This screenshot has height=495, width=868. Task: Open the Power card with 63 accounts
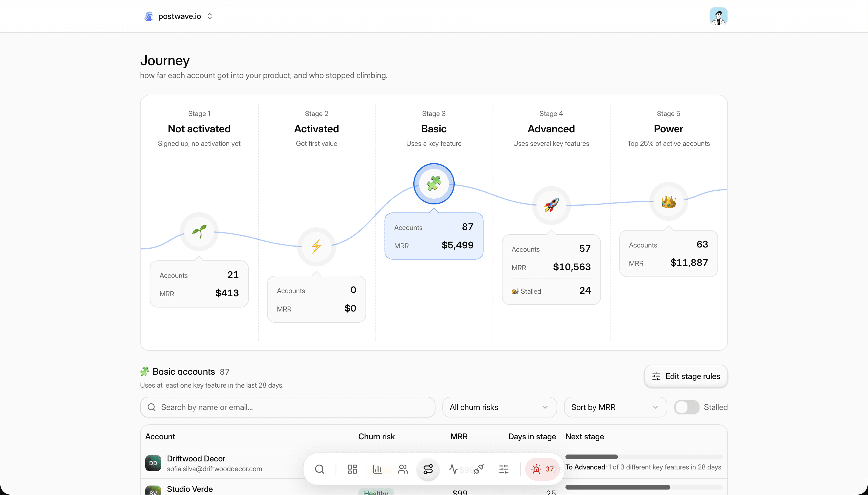[x=668, y=254]
